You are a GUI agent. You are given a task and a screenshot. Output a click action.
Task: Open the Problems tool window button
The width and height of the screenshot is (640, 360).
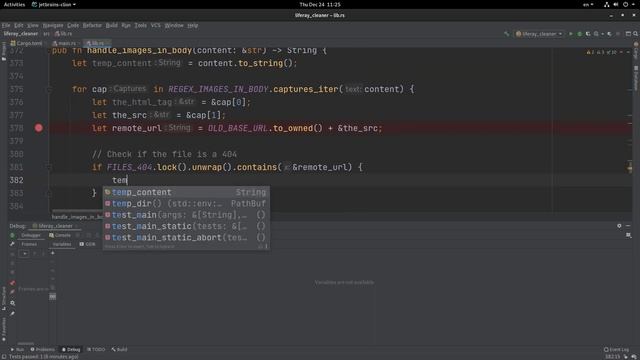(x=42, y=349)
